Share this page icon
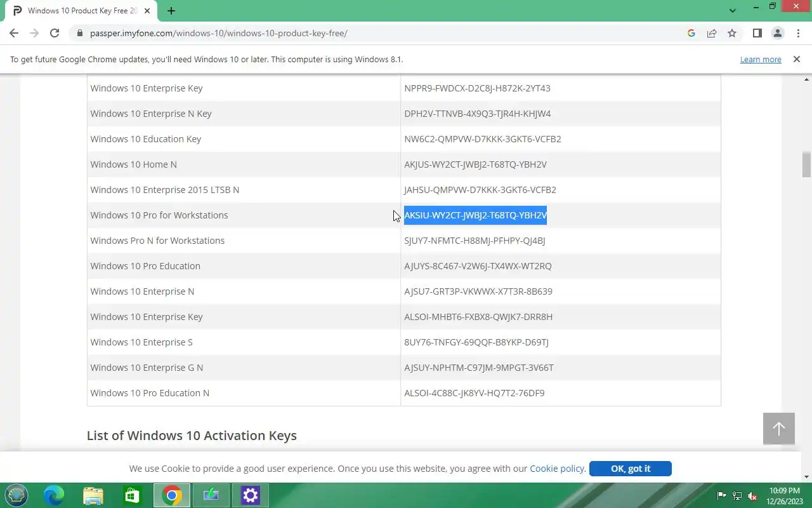This screenshot has width=812, height=508. point(712,33)
